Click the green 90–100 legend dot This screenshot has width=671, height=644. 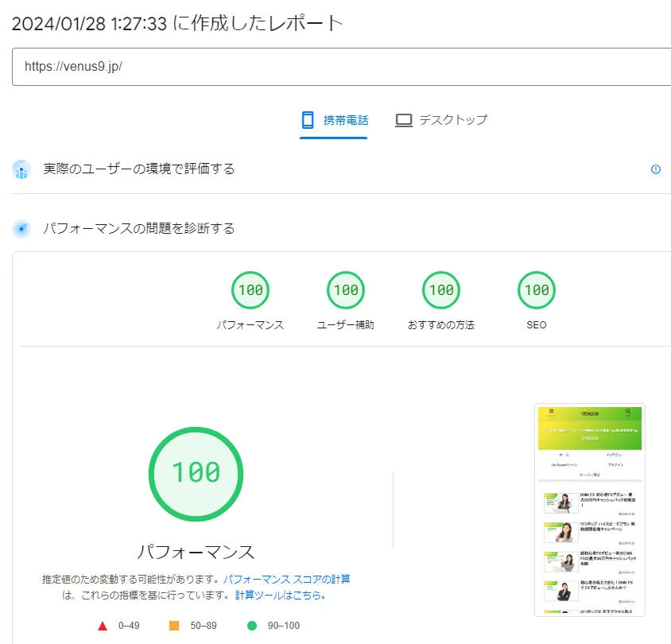point(253,626)
